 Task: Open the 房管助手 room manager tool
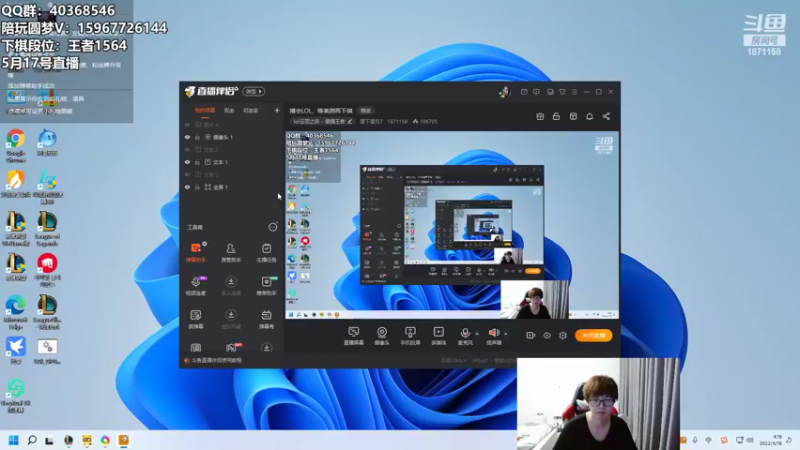(x=231, y=253)
